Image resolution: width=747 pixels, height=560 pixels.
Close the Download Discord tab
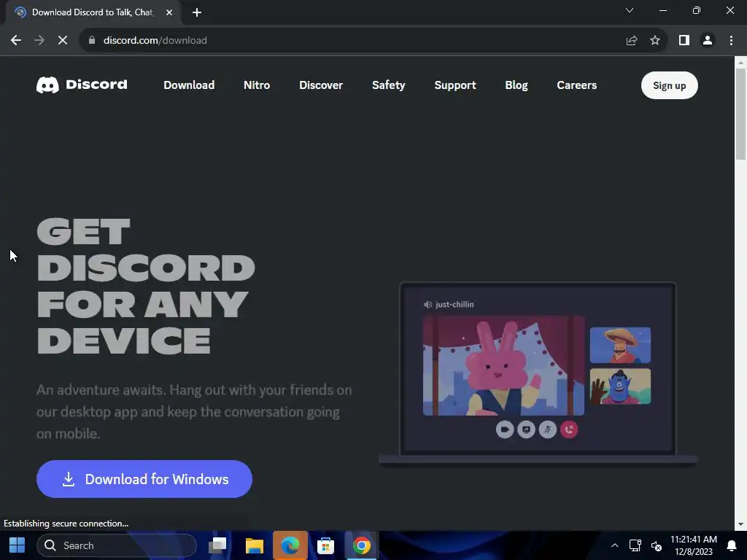tap(169, 12)
